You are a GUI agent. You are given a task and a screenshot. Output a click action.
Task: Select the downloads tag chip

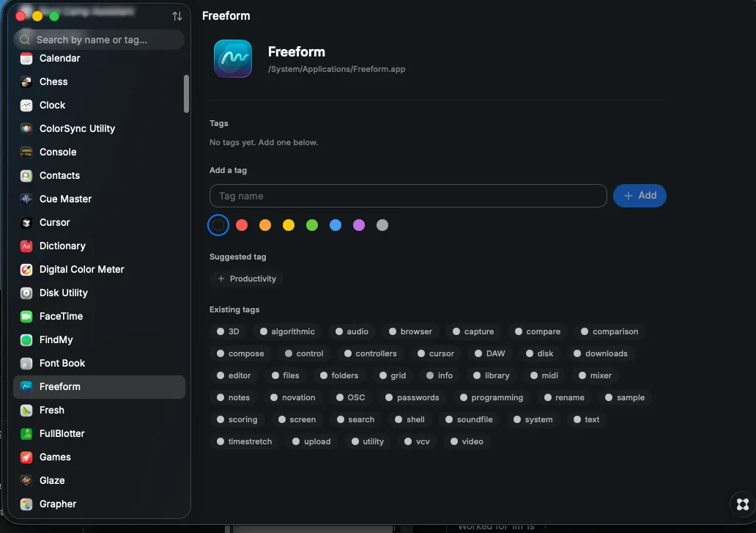pos(601,353)
